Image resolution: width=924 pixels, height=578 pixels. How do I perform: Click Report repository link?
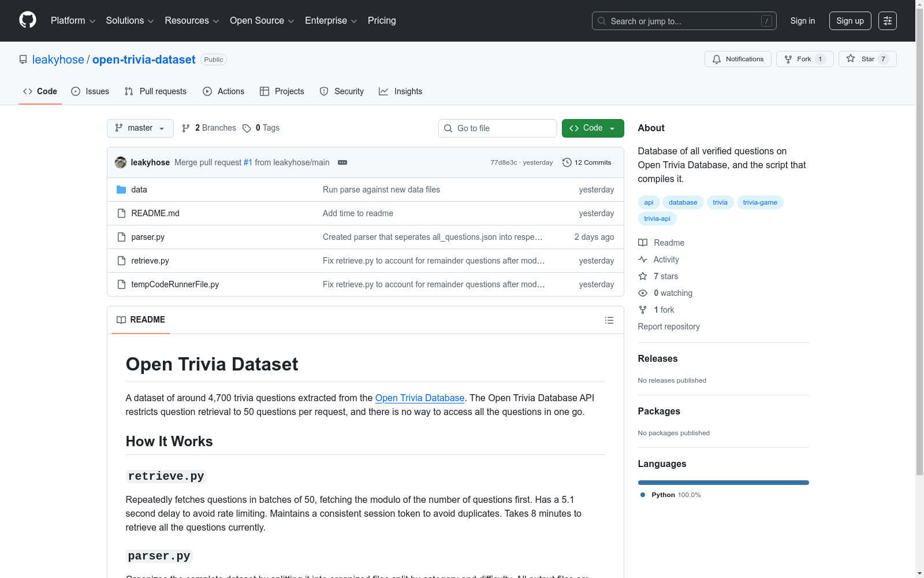[x=669, y=327]
